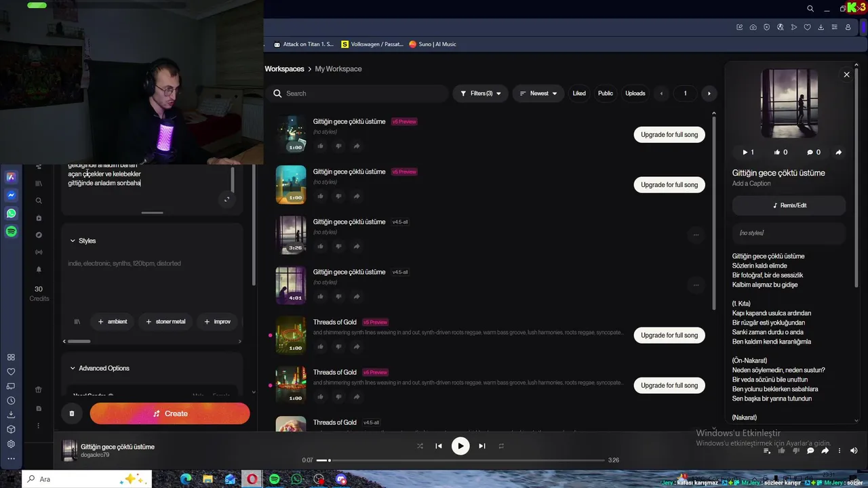This screenshot has height=488, width=868.
Task: Add the ambient style tag
Action: tap(113, 322)
